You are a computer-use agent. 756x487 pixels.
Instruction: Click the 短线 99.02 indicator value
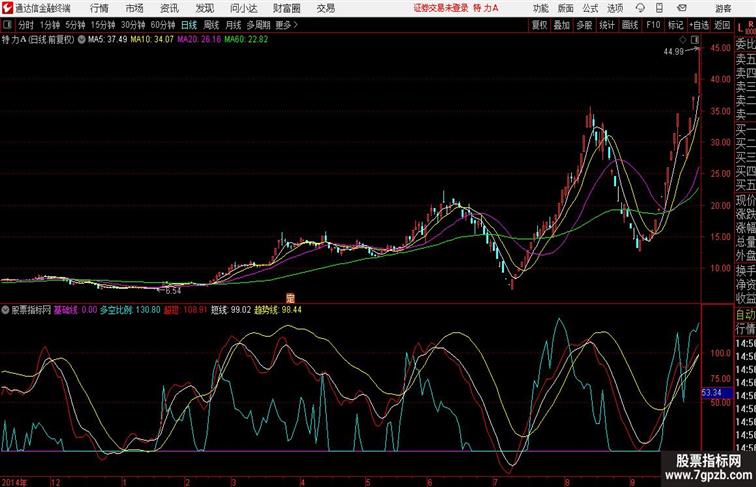click(230, 310)
